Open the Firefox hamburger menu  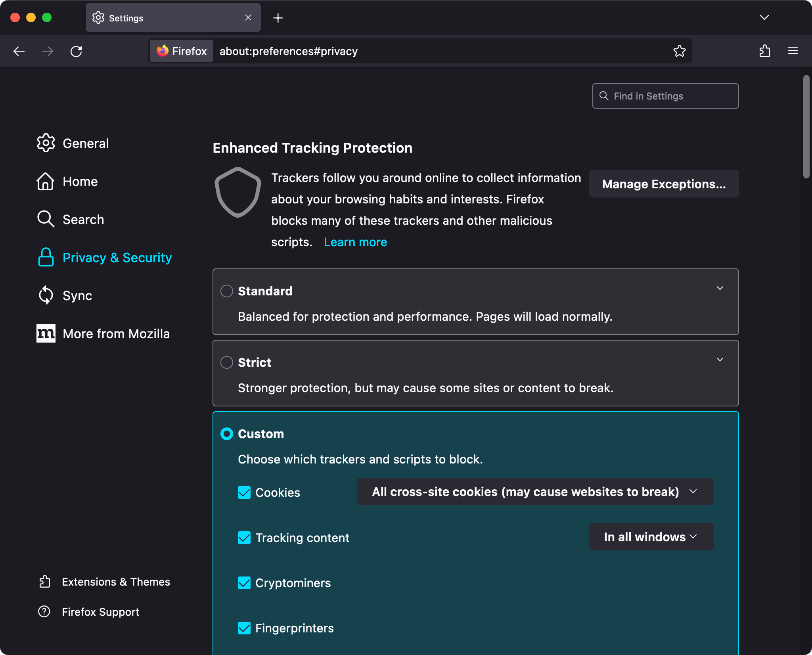(793, 51)
